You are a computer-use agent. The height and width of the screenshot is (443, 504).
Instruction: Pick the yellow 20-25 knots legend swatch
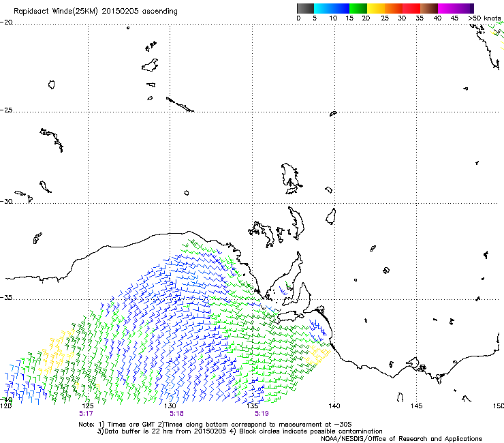pos(376,9)
